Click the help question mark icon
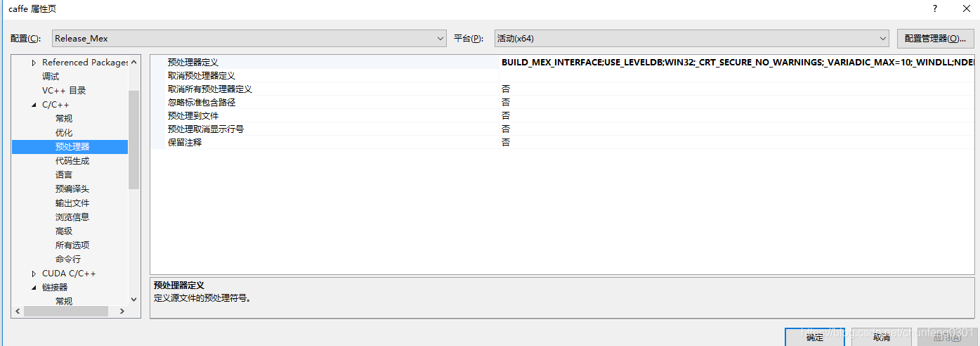This screenshot has height=346, width=980. (934, 8)
